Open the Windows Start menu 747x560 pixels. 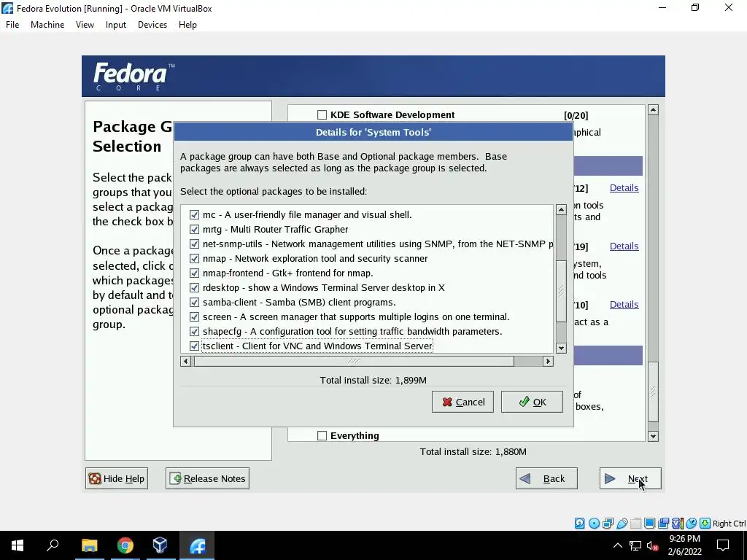coord(18,545)
